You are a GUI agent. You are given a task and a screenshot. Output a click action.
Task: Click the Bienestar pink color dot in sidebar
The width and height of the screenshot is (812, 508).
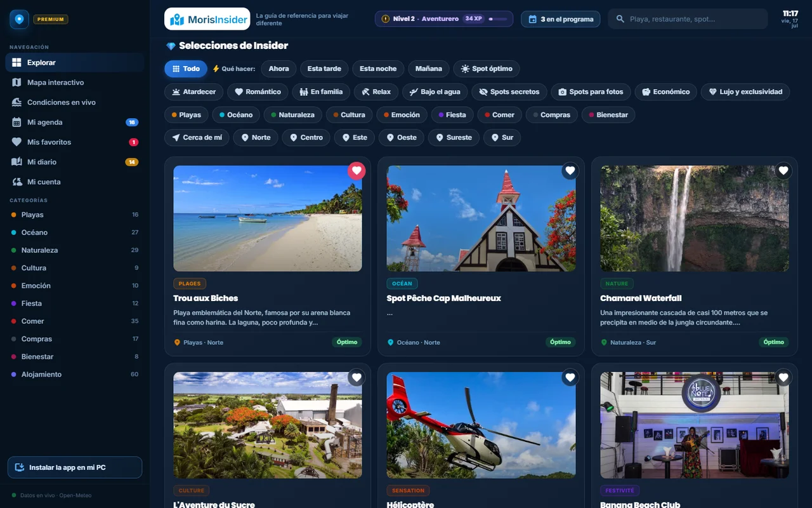(14, 357)
